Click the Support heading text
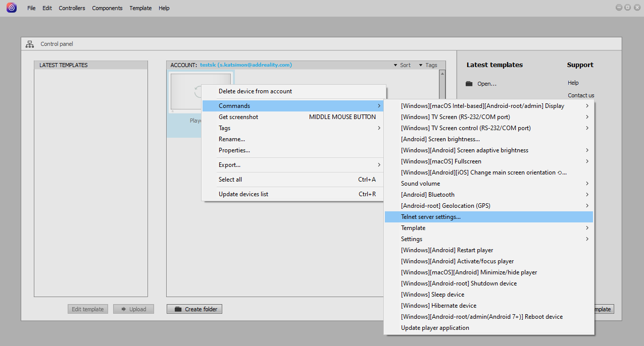This screenshot has width=644, height=346. click(580, 65)
